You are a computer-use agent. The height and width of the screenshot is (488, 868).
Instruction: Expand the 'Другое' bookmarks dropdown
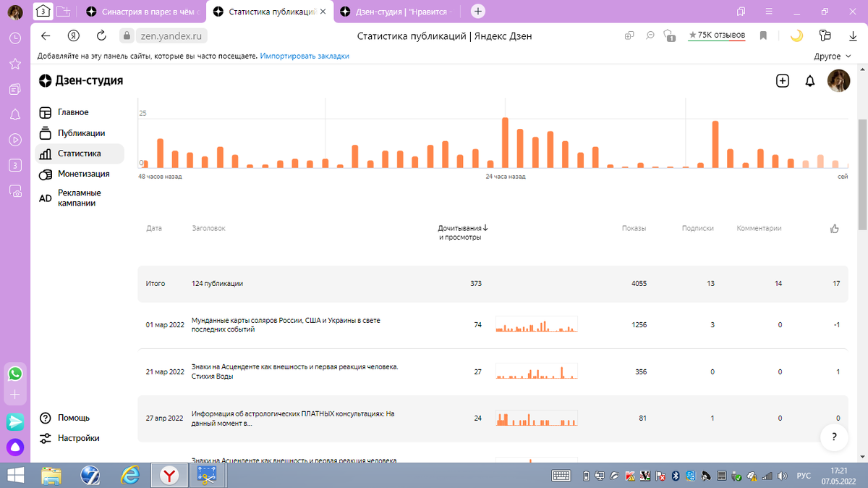point(832,56)
